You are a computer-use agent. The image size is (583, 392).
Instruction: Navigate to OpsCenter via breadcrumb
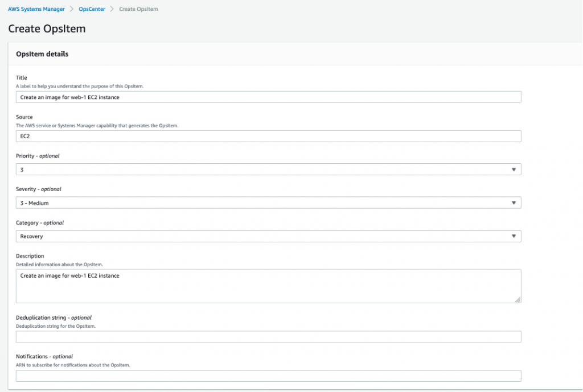92,9
